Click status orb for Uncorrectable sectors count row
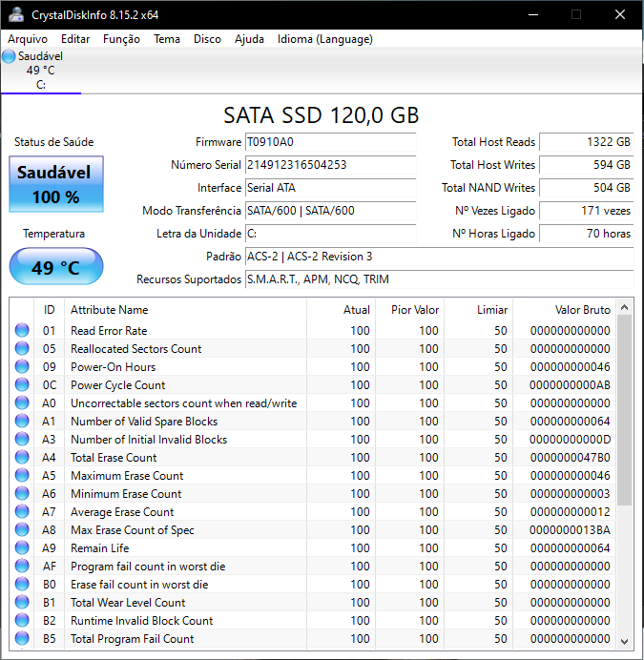This screenshot has height=660, width=644. coord(22,402)
